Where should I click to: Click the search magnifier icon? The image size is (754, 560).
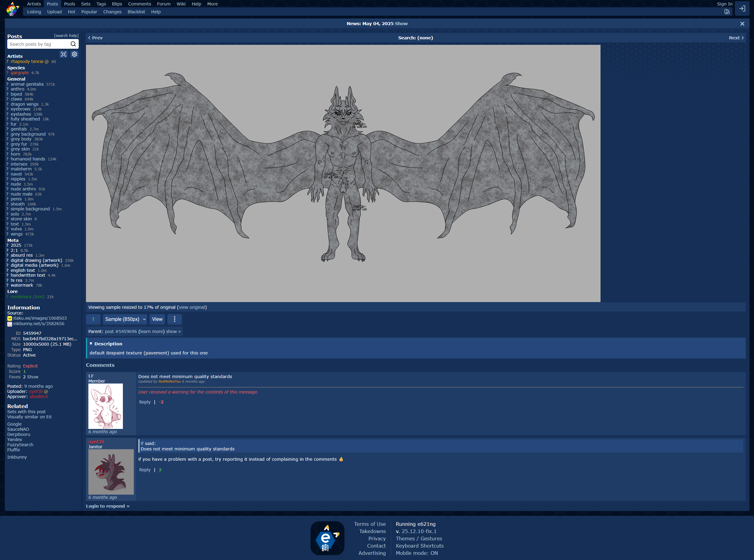point(73,44)
